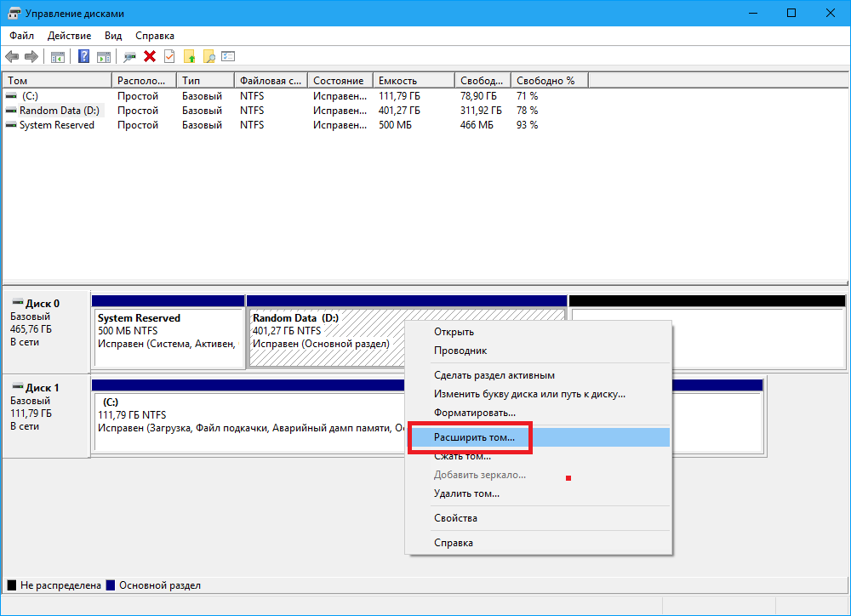The image size is (851, 616).
Task: Click the document with checkmark properties icon
Action: pyautogui.click(x=169, y=56)
